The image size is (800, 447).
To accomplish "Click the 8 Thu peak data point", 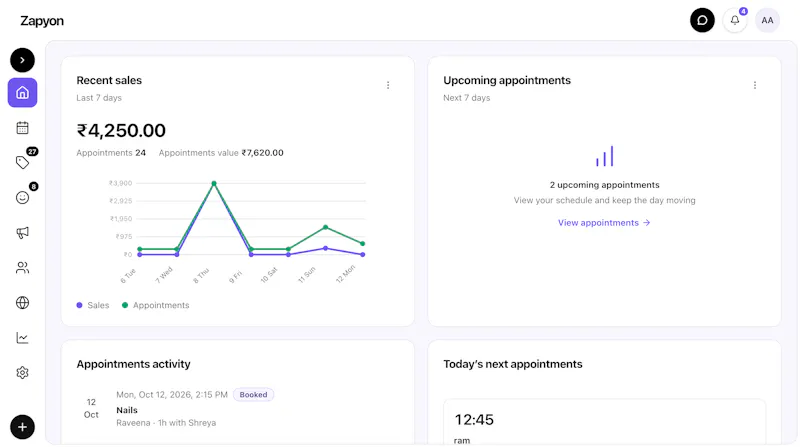I will pyautogui.click(x=214, y=183).
